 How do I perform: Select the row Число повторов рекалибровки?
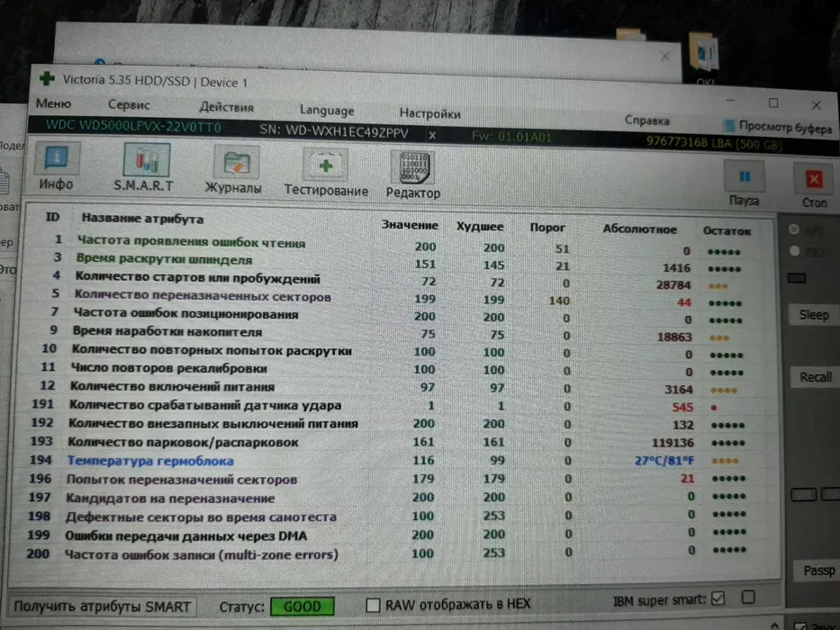[x=395, y=370]
